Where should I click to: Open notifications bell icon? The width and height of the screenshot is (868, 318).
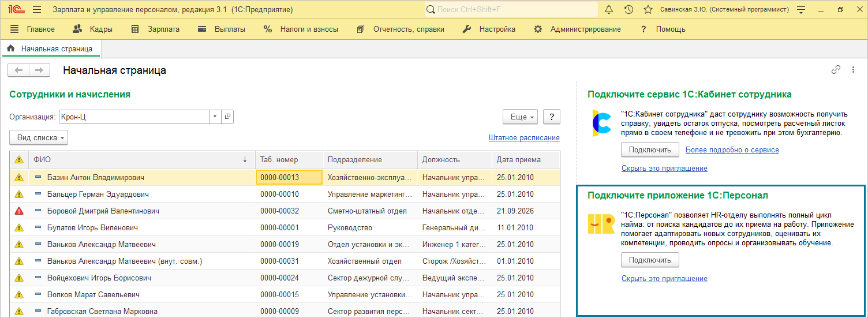pyautogui.click(x=609, y=10)
